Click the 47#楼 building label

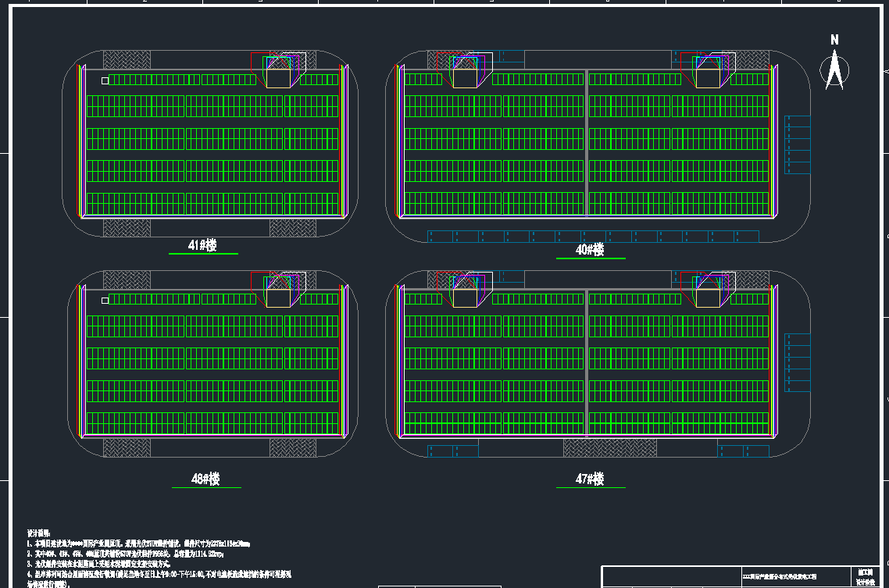pyautogui.click(x=590, y=479)
